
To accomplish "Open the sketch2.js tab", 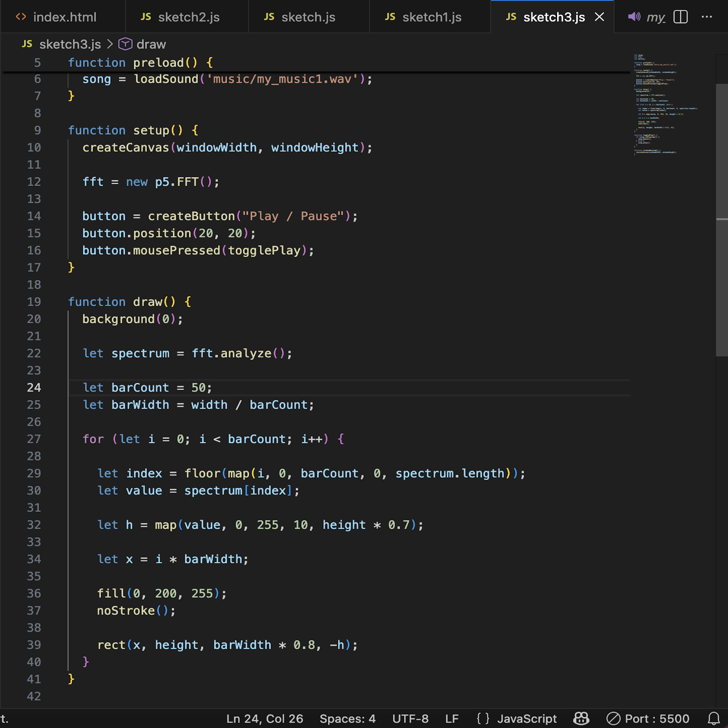I will pyautogui.click(x=187, y=17).
